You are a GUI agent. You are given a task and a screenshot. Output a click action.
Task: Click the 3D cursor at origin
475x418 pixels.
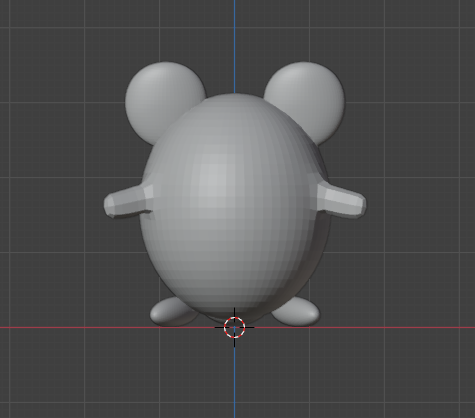pyautogui.click(x=234, y=328)
